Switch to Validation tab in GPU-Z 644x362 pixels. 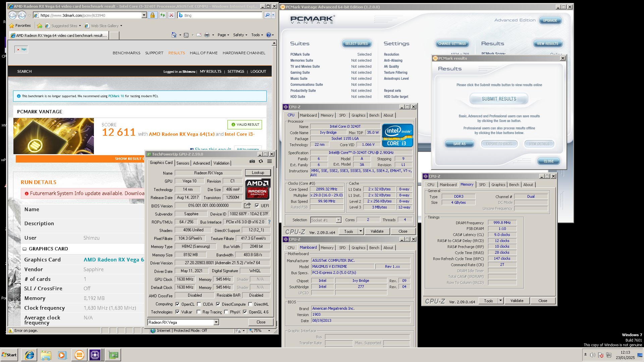click(x=221, y=163)
